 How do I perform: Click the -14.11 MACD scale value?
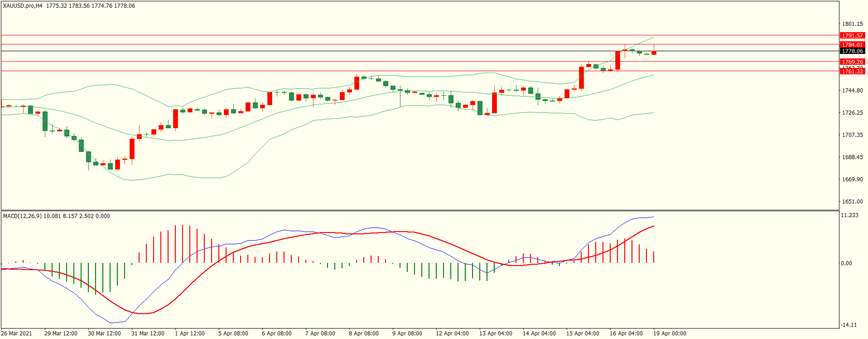click(849, 325)
